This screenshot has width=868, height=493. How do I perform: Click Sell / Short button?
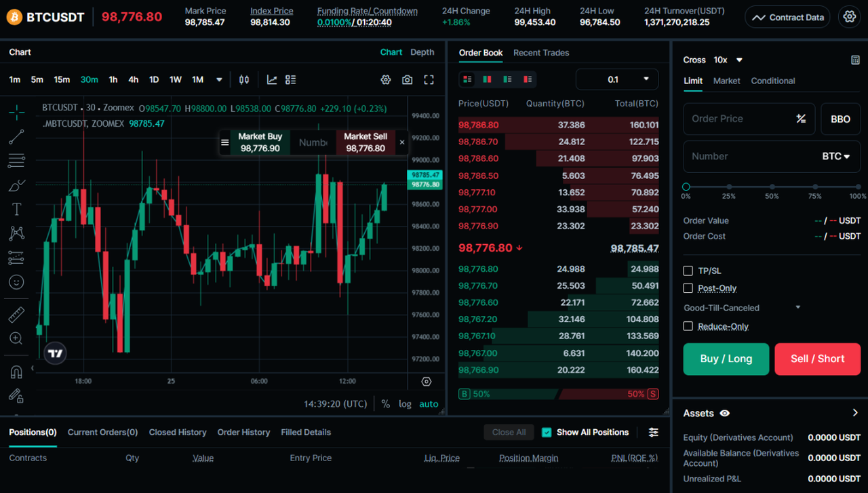pos(818,359)
